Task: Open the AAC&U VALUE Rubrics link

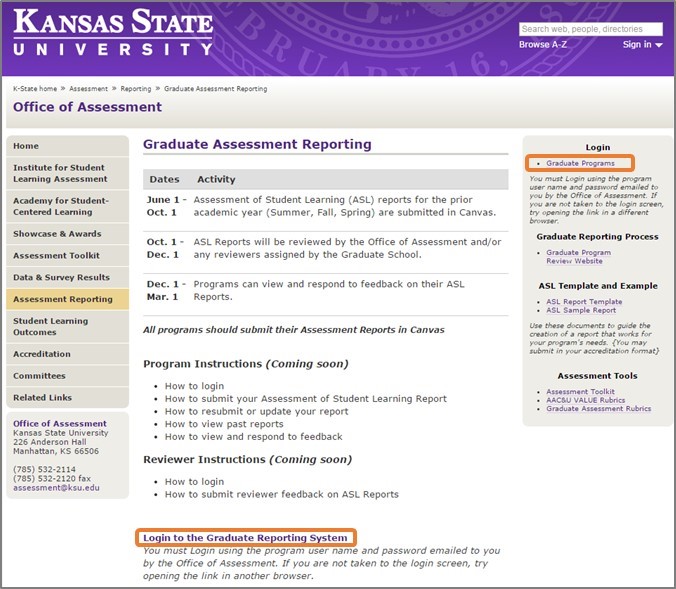Action: (x=585, y=400)
